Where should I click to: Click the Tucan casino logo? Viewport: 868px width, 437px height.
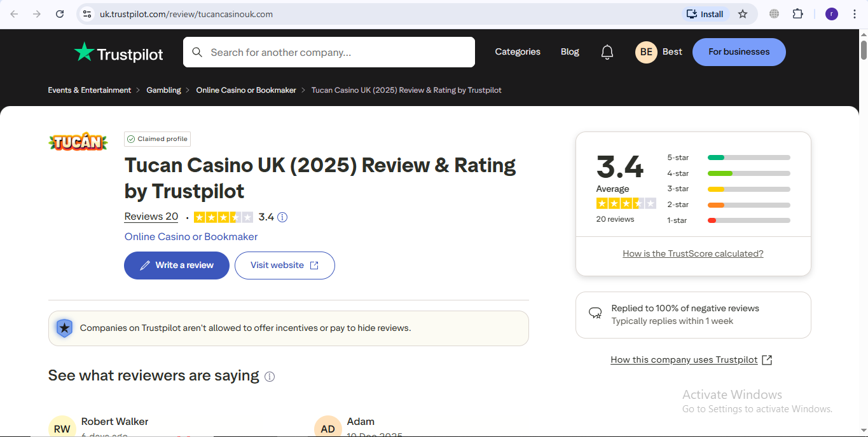pos(78,142)
